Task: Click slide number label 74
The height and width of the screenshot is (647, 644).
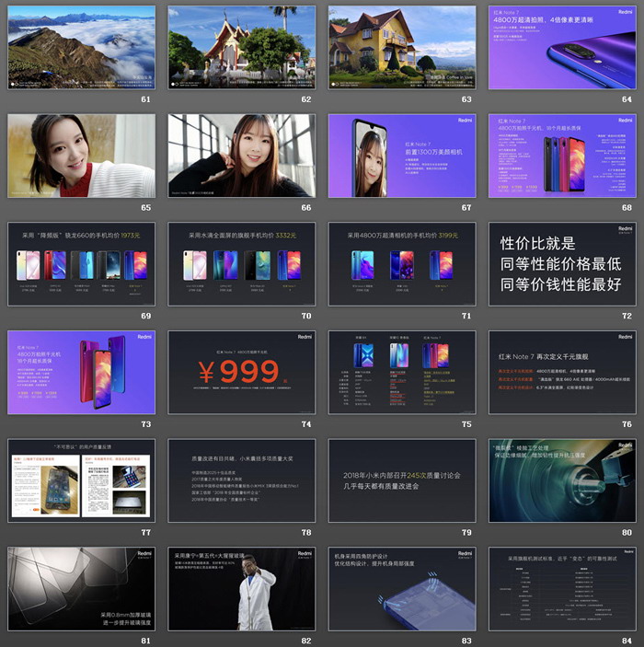Action: (306, 424)
